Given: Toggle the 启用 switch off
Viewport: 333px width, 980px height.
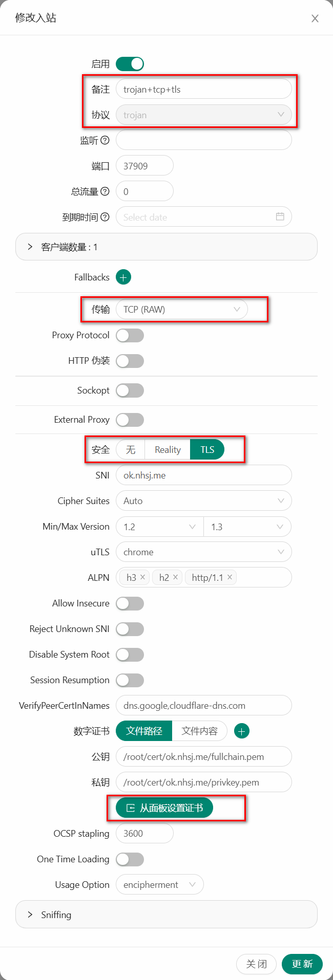Looking at the screenshot, I should click(x=130, y=64).
